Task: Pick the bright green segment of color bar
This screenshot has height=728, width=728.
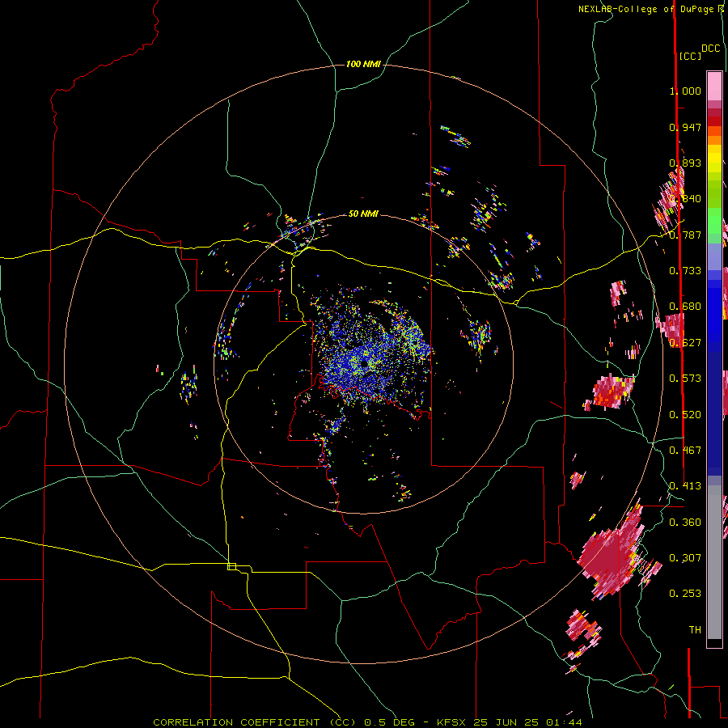Action: [714, 221]
